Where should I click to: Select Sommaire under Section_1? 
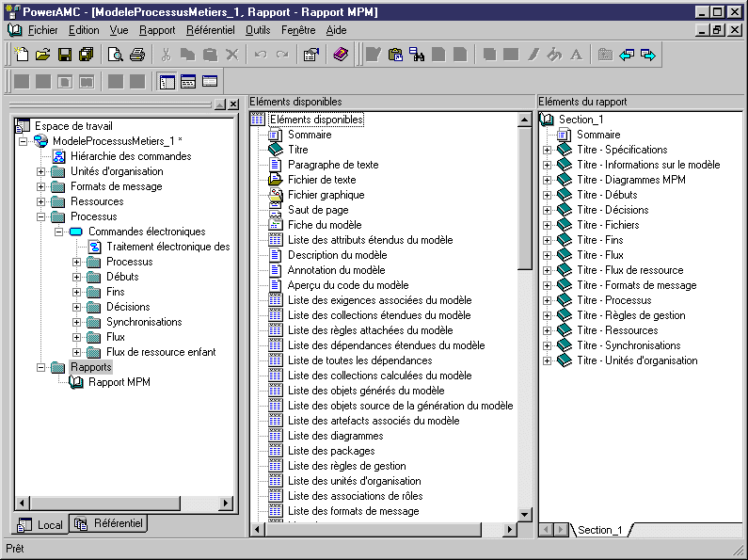point(598,135)
